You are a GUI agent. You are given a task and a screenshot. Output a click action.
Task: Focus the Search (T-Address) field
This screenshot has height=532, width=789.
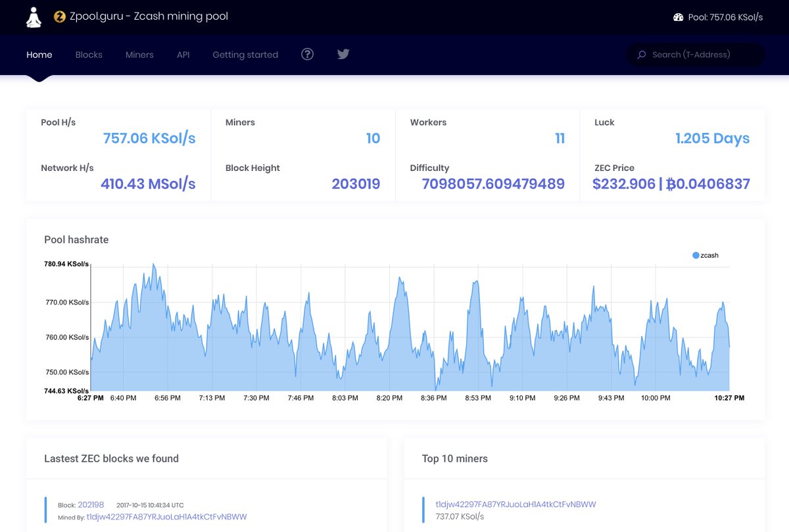[x=696, y=55]
